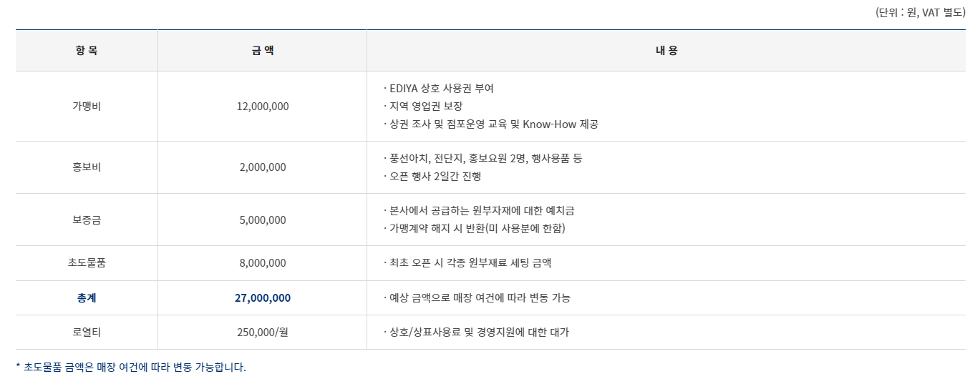Viewport: 980px width, 384px height.
Task: Click the 250,000/월 royalty amount
Action: pyautogui.click(x=263, y=332)
